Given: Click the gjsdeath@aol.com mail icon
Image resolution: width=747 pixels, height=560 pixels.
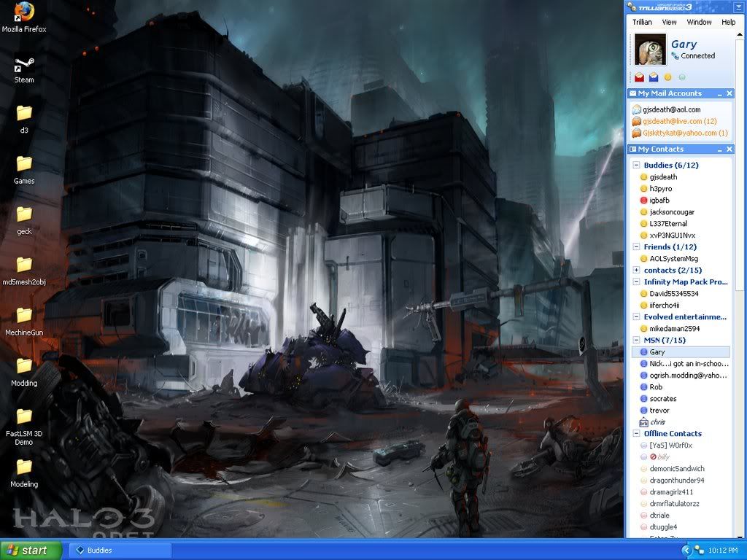Looking at the screenshot, I should point(636,109).
